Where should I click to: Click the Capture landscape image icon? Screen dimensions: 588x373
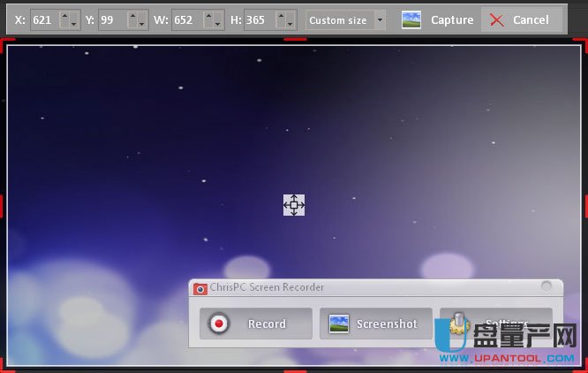point(411,19)
